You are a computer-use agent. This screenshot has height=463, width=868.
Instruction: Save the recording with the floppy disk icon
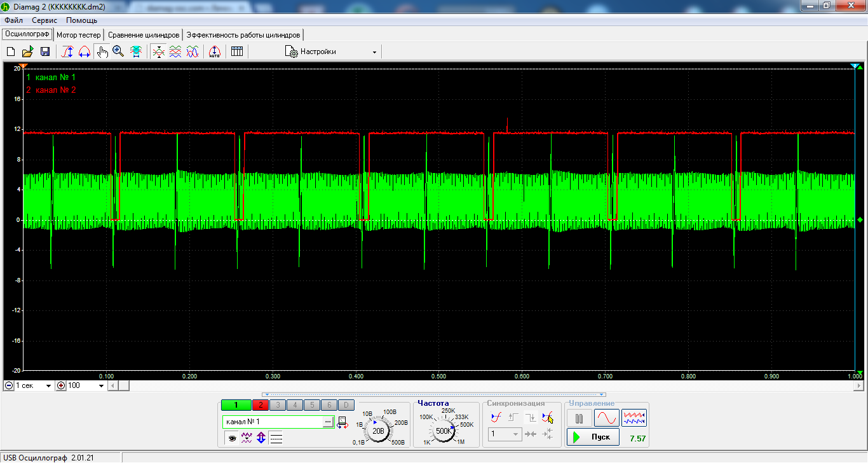[x=45, y=52]
